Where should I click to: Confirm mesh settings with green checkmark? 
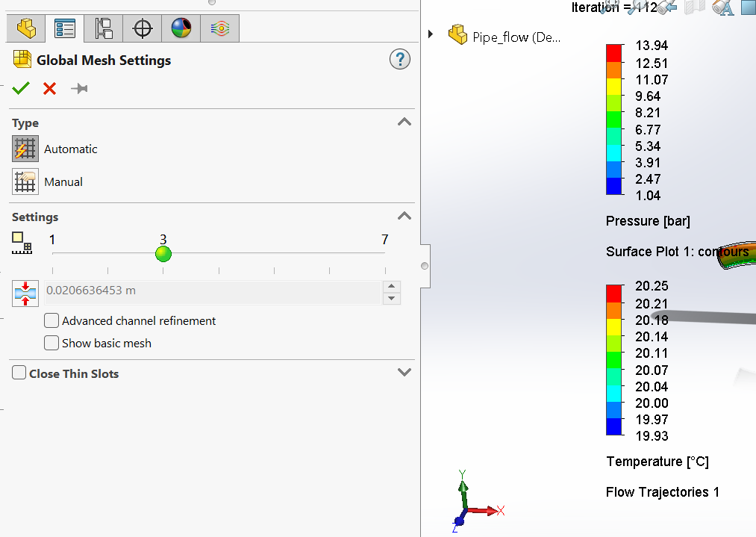21,88
